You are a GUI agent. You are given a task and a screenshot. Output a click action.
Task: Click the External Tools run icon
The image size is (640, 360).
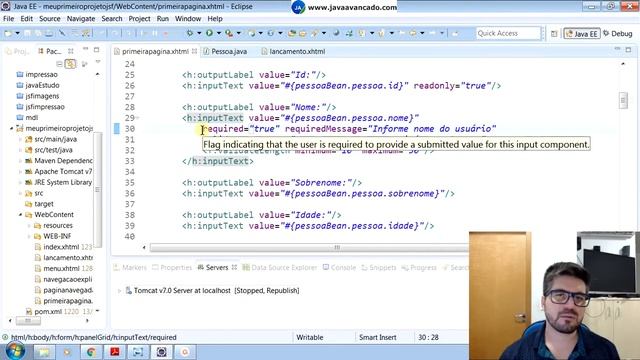(229, 33)
